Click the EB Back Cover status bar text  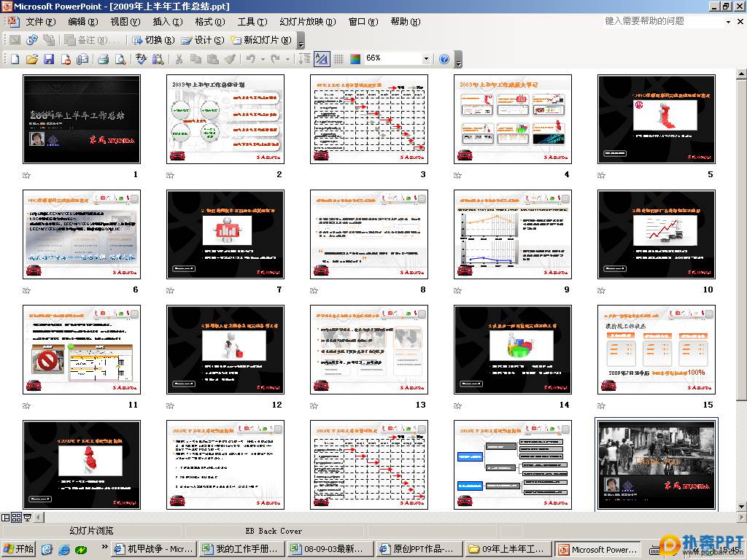[274, 531]
